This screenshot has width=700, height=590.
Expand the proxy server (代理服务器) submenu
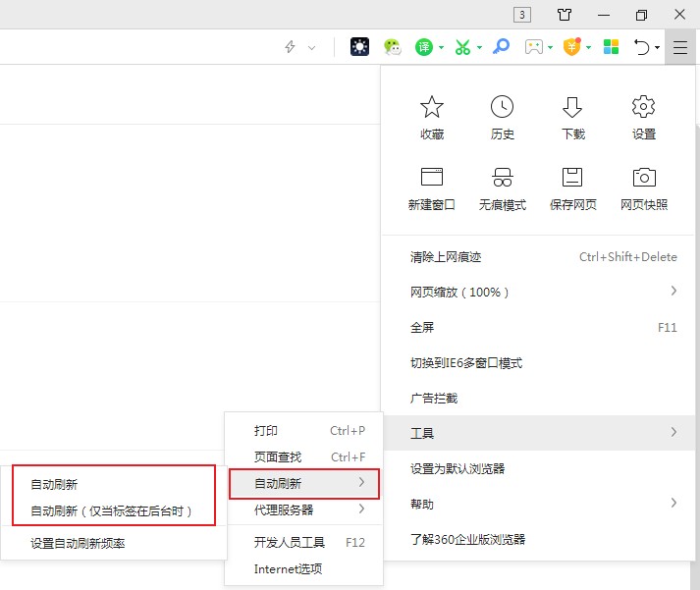point(303,510)
